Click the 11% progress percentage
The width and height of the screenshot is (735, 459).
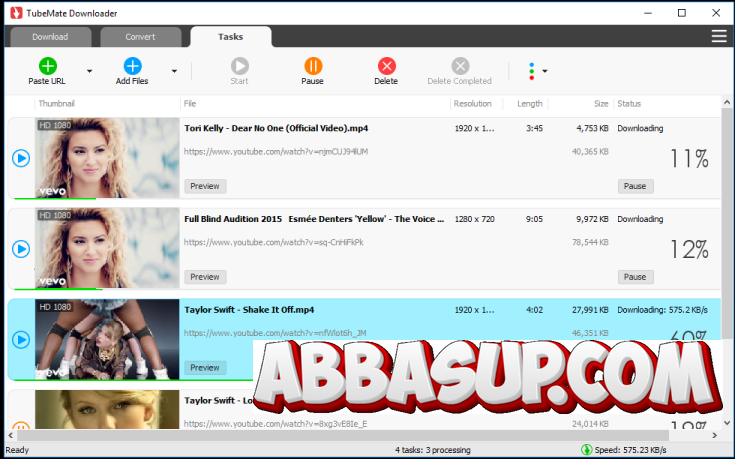[689, 158]
